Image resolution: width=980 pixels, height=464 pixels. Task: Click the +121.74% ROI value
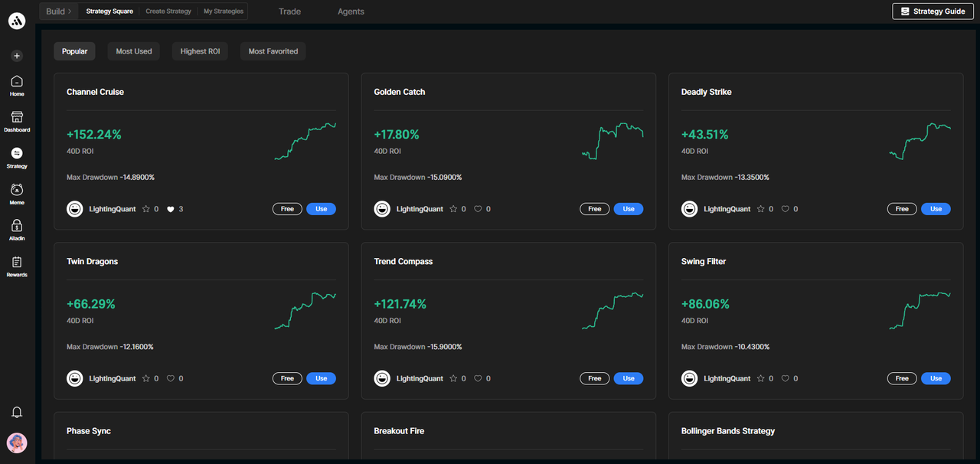(400, 304)
